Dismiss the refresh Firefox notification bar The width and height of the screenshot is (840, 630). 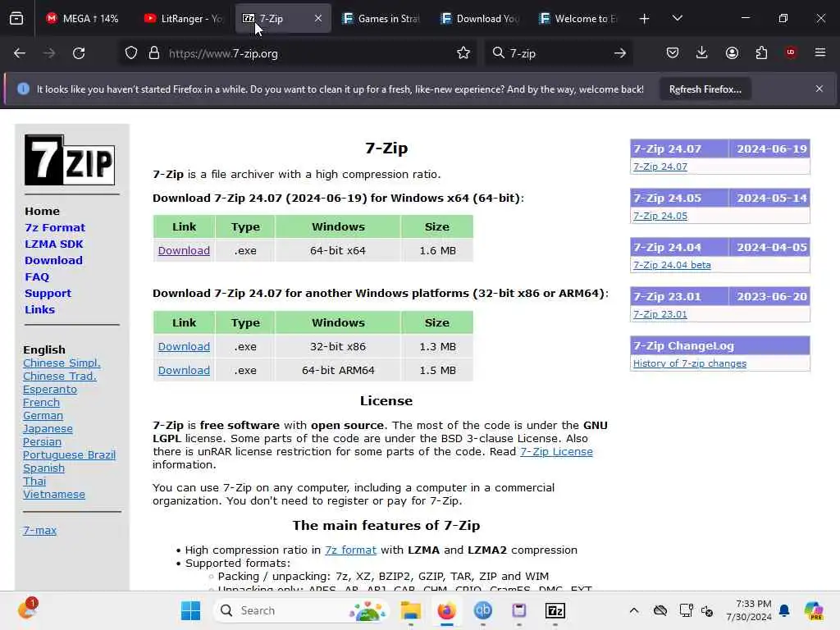[x=819, y=89]
